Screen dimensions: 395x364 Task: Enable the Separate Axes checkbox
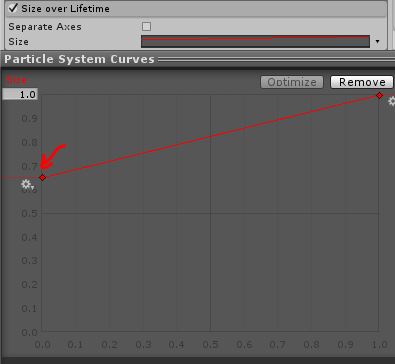pyautogui.click(x=146, y=26)
